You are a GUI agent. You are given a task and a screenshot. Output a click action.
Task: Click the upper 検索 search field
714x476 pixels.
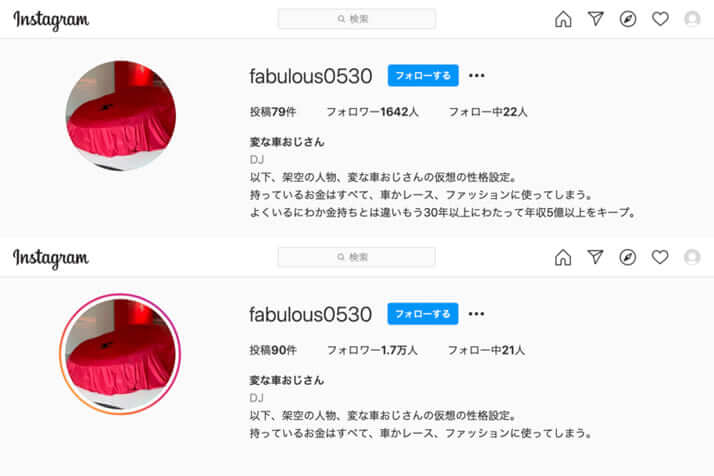357,19
